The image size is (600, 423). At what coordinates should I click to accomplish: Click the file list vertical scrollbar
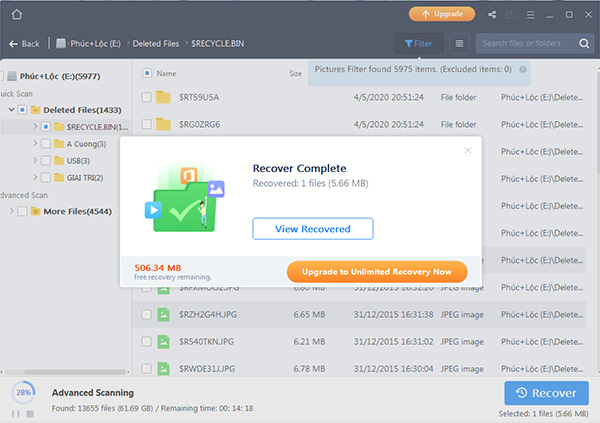tap(598, 121)
